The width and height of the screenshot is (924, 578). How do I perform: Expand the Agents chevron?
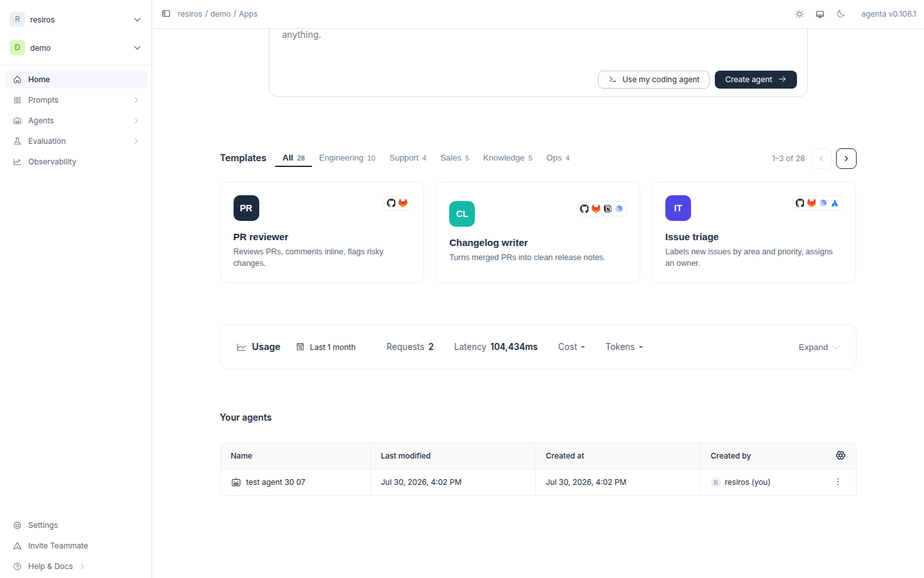click(x=136, y=121)
